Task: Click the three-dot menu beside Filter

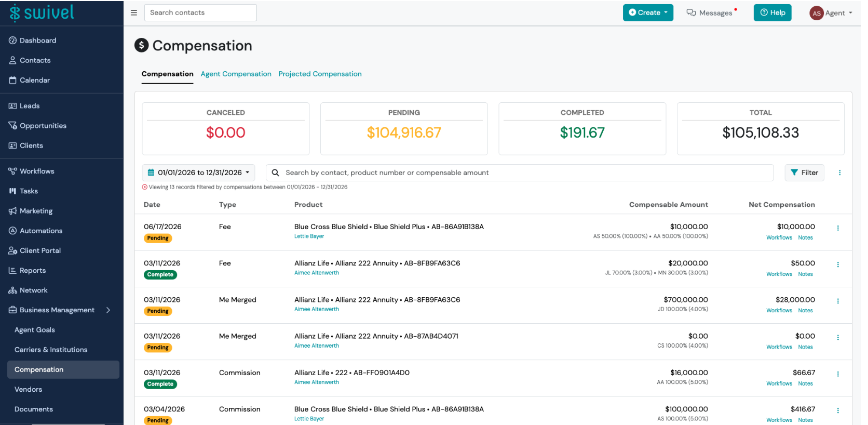Action: [x=839, y=172]
